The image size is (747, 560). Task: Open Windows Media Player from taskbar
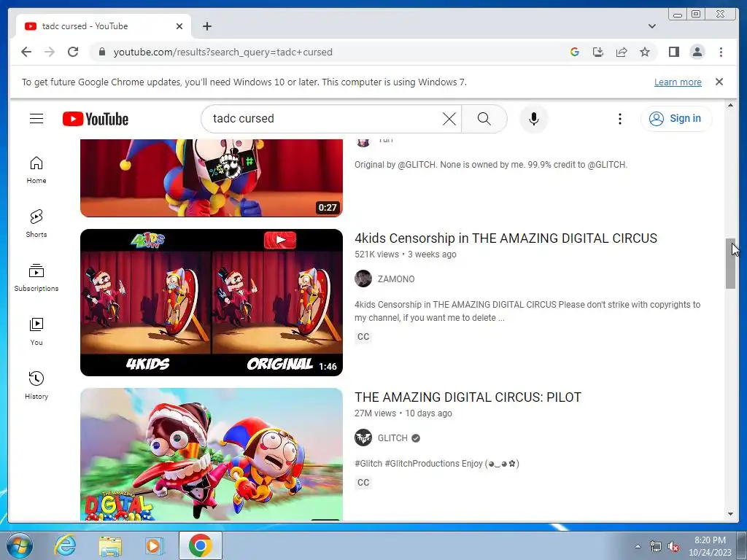[x=153, y=545]
